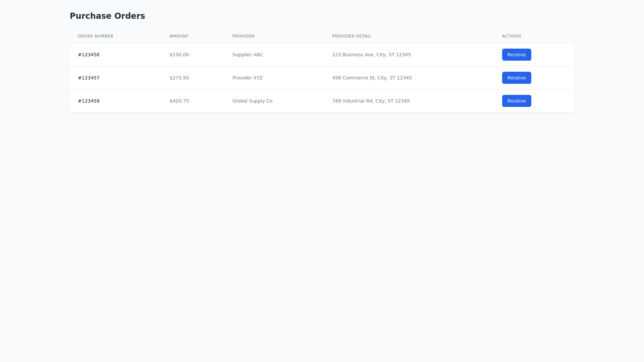Select order number #123458

coord(89,101)
